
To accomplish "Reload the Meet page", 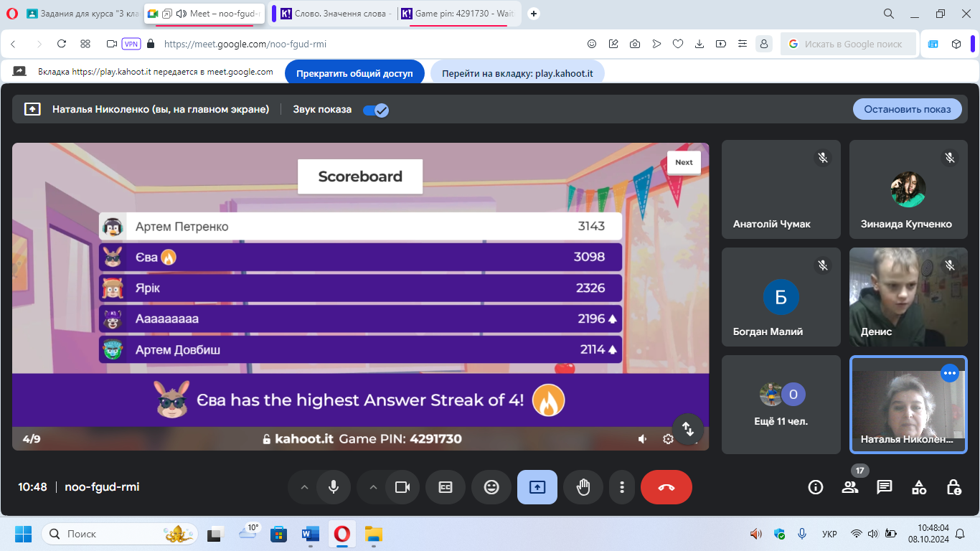I will tap(62, 44).
